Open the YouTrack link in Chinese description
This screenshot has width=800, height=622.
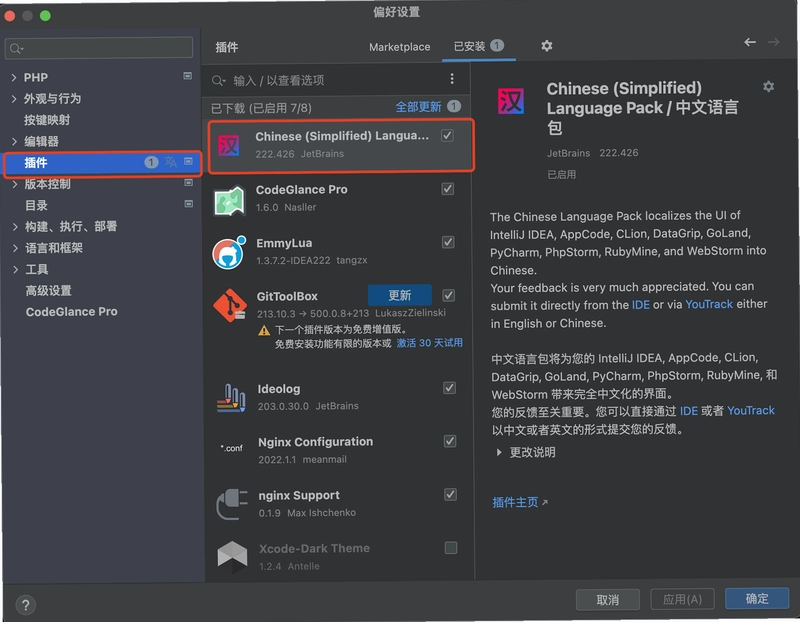[751, 411]
